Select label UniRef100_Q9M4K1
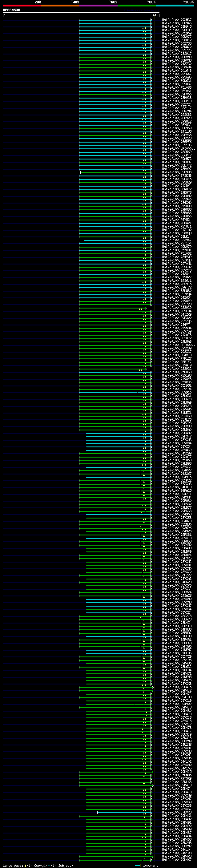 pyautogui.click(x=176, y=815)
